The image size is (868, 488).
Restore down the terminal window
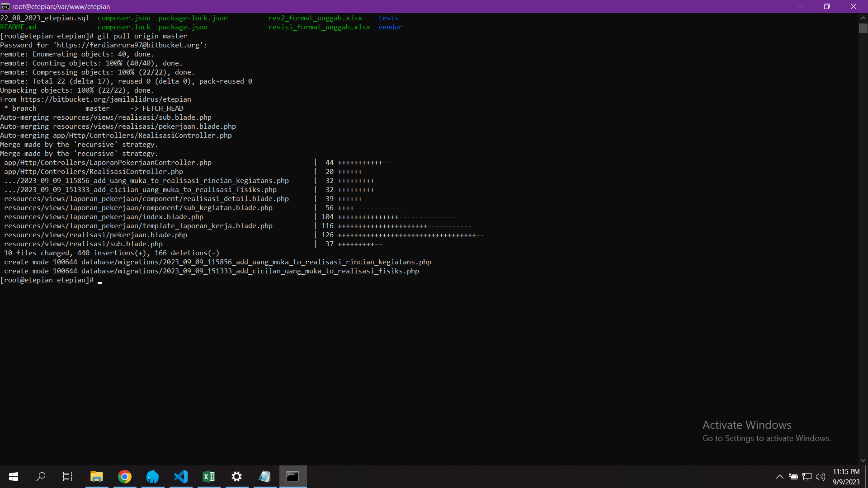pos(827,6)
